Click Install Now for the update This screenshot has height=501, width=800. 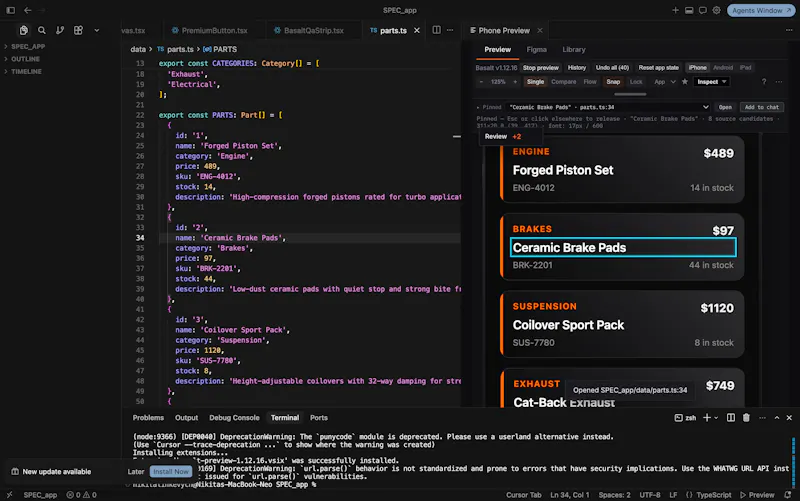(171, 471)
